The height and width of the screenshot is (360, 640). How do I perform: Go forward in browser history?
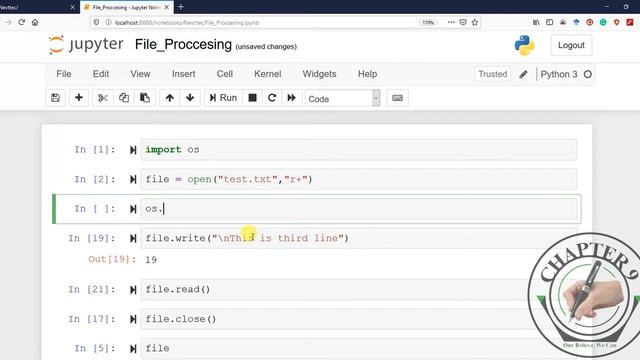(8, 22)
